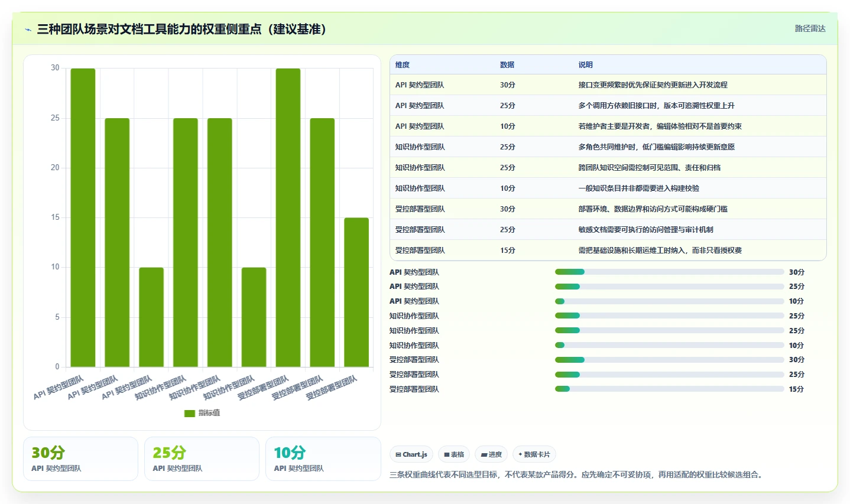Toggle the 指标值 legend label
This screenshot has height=504, width=850.
pyautogui.click(x=209, y=413)
